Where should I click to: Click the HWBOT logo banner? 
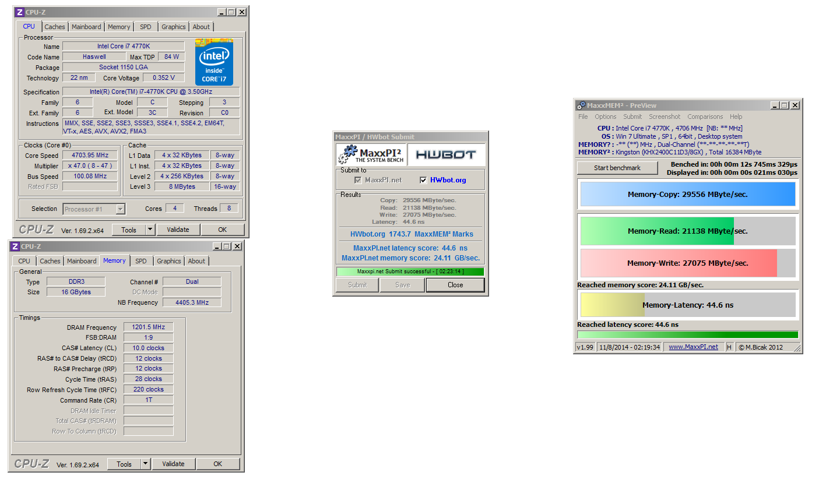[x=446, y=154]
